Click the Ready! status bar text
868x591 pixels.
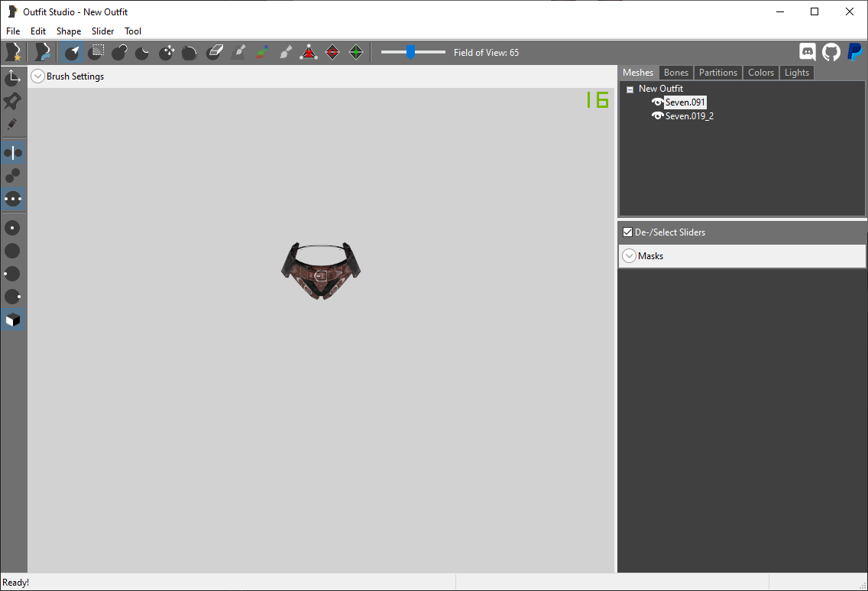[x=15, y=582]
